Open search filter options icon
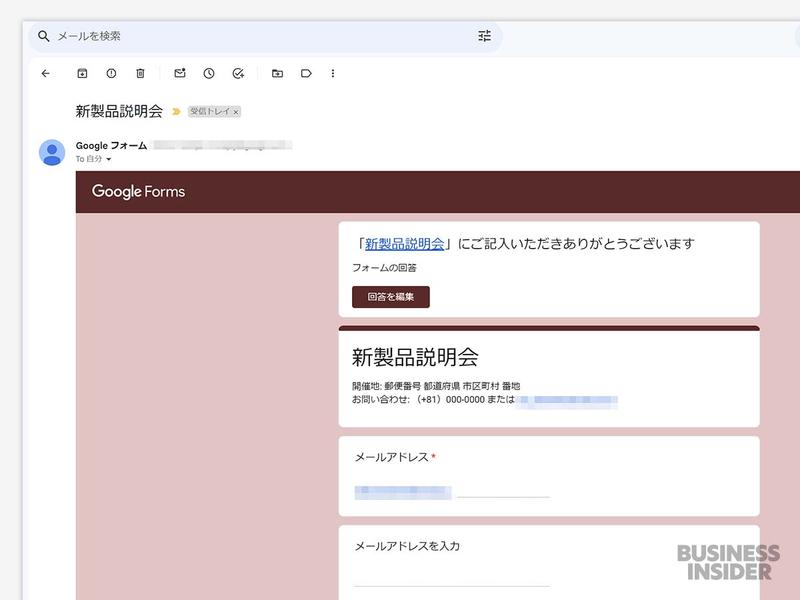800x600 pixels. (484, 36)
